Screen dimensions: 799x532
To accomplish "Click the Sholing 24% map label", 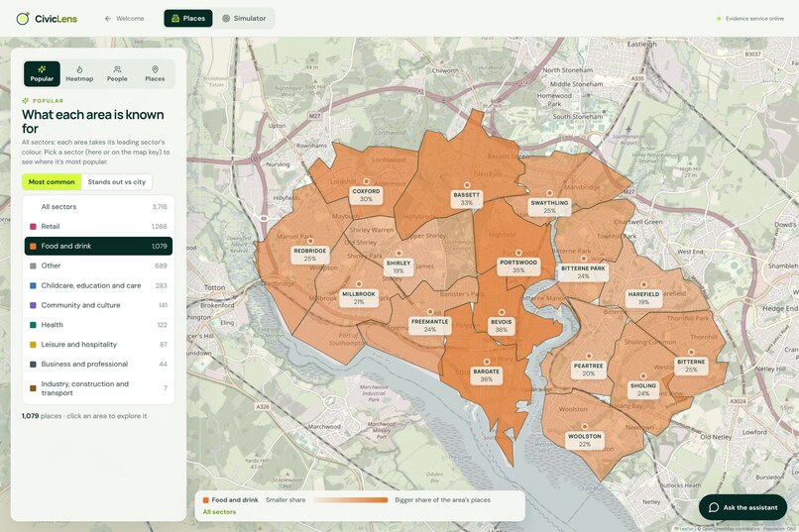I will click(x=643, y=389).
